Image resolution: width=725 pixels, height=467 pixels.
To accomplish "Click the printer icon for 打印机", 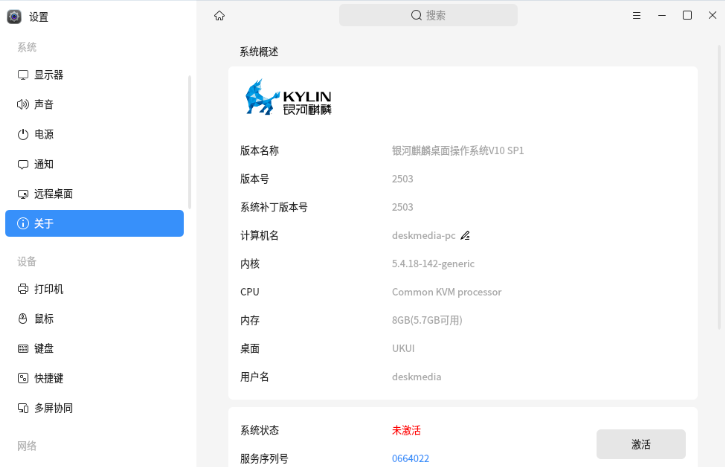I will (23, 289).
